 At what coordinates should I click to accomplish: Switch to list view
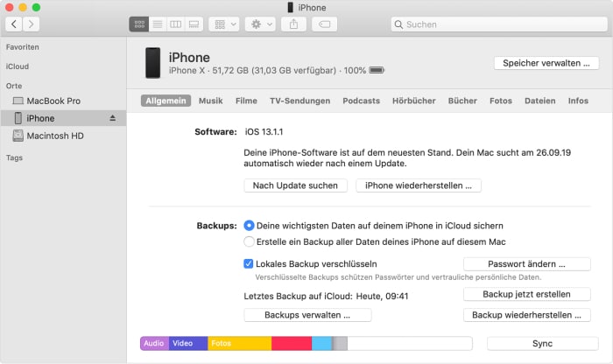(x=158, y=24)
